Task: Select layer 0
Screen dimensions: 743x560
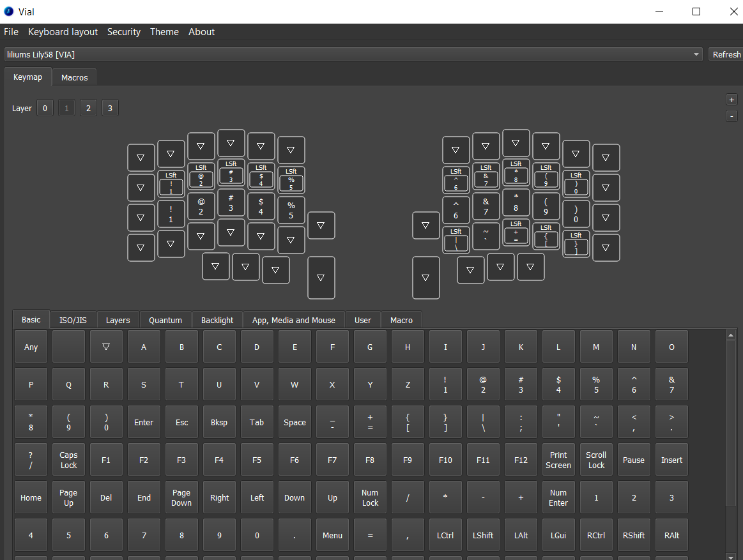Action: pos(45,108)
